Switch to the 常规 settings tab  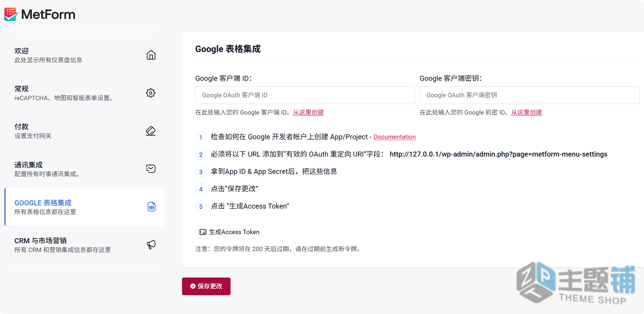click(85, 93)
